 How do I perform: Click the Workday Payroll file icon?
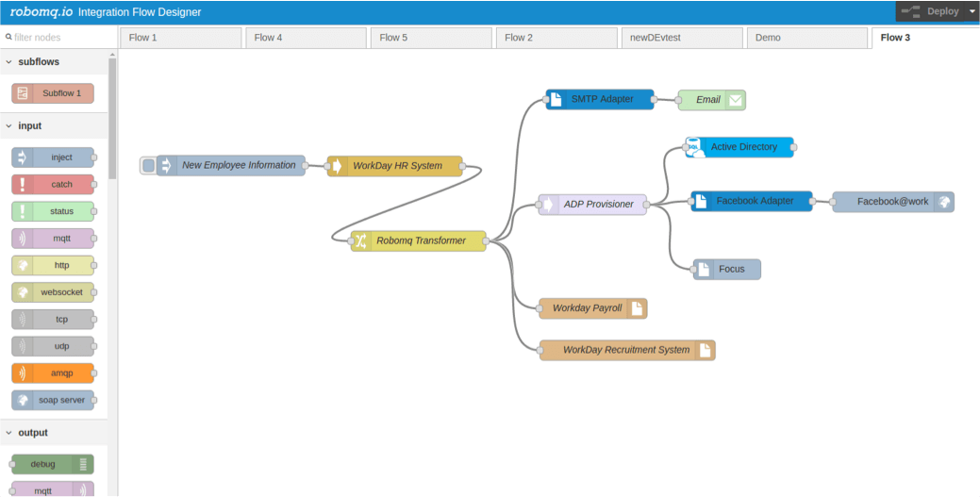(637, 308)
